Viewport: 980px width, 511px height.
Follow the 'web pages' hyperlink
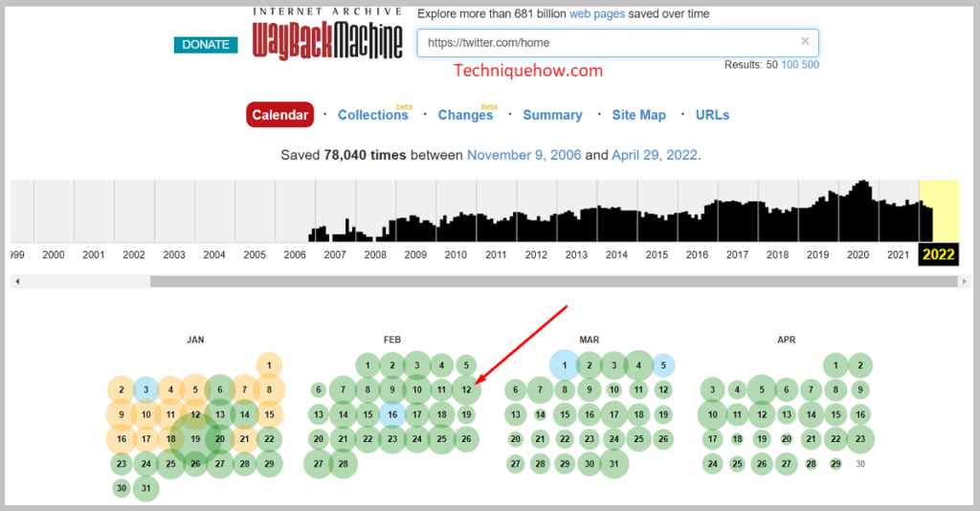point(596,13)
